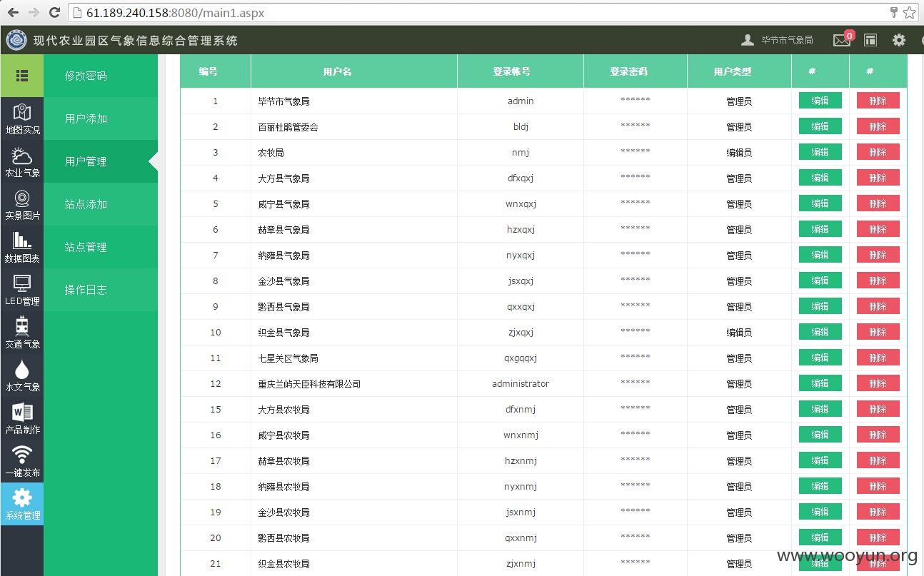
Task: Click the 毕节市气象局 username in header
Action: [787, 40]
